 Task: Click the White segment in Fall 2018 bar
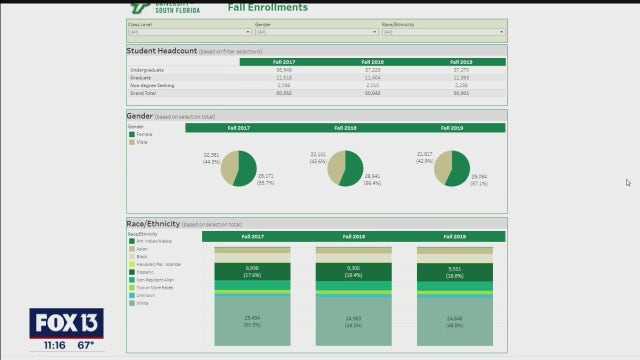tap(354, 322)
